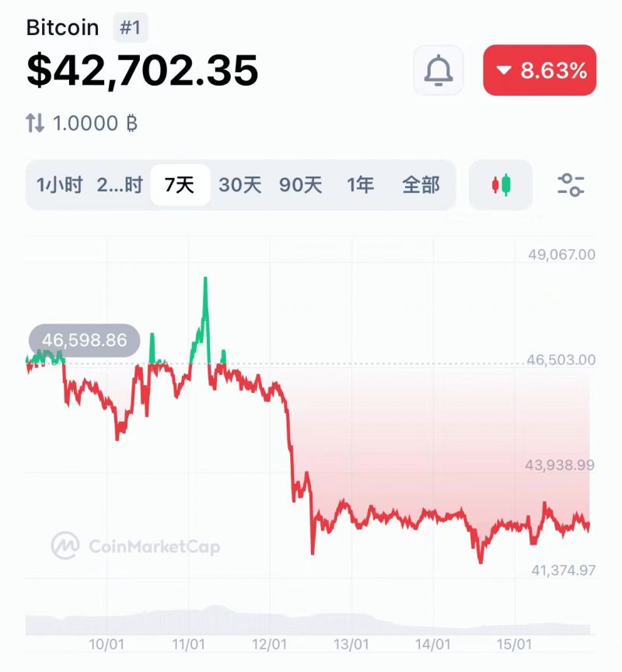Screen dimensions: 622x672
Task: Select the 2...时 time range
Action: click(x=120, y=185)
